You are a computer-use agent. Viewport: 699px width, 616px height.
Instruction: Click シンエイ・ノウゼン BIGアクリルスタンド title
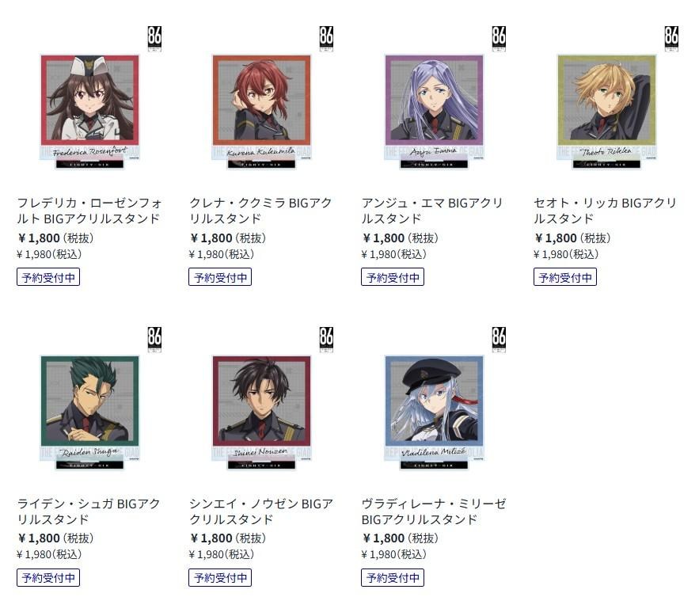pyautogui.click(x=260, y=511)
